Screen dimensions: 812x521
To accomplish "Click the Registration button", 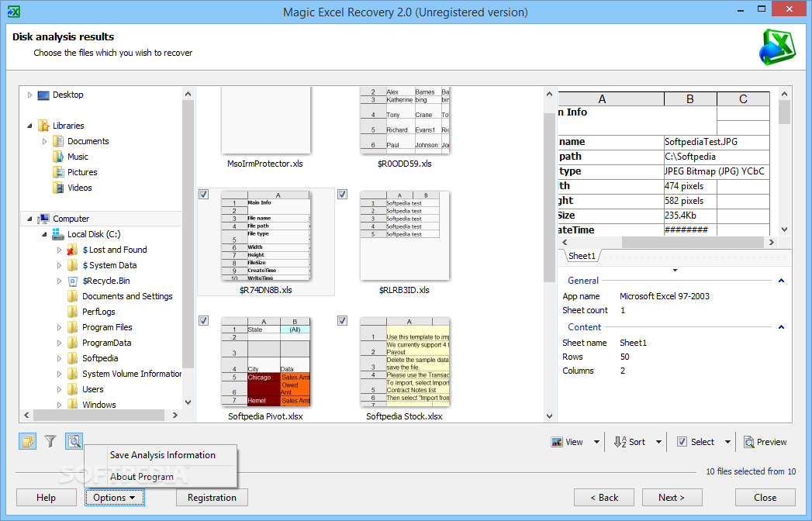I will click(x=212, y=498).
